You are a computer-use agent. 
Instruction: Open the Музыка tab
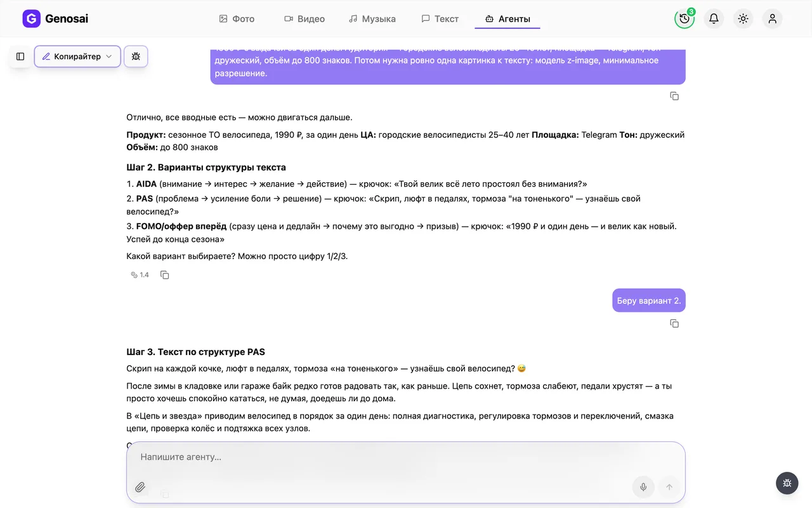(372, 19)
